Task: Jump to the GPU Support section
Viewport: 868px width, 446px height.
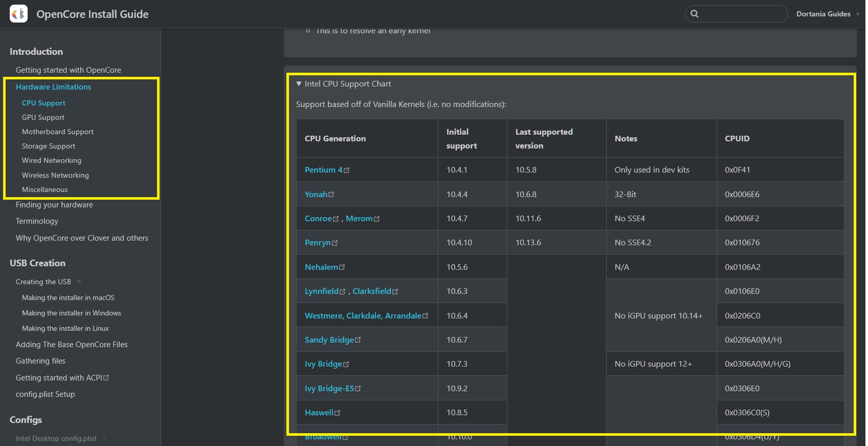Action: [x=43, y=117]
